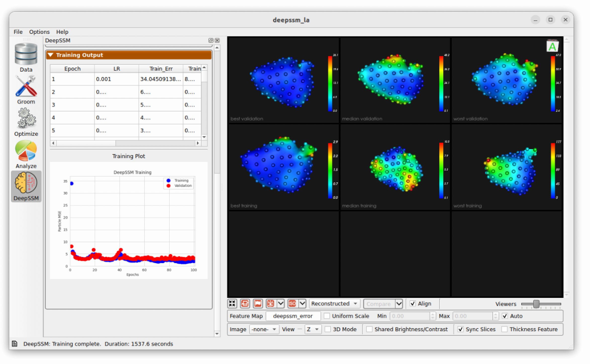
Task: Open the File menu
Action: pos(18,32)
